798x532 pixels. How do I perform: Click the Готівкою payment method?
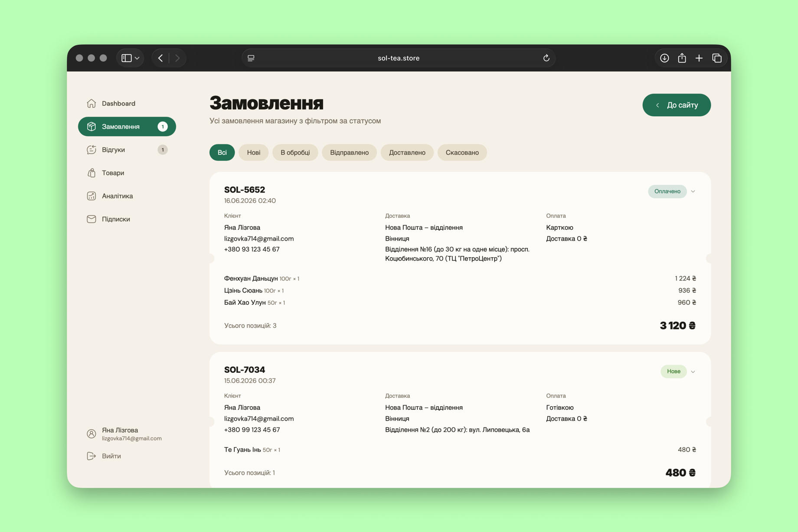point(559,408)
